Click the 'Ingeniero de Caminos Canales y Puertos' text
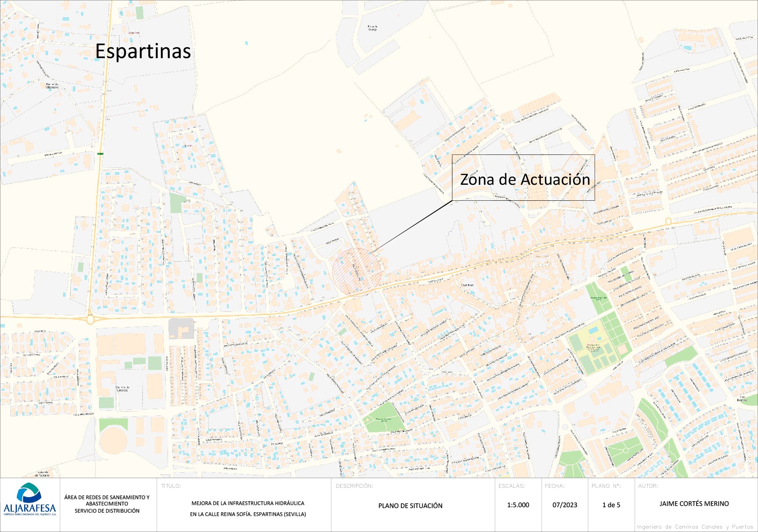The width and height of the screenshot is (758, 532). [695, 527]
